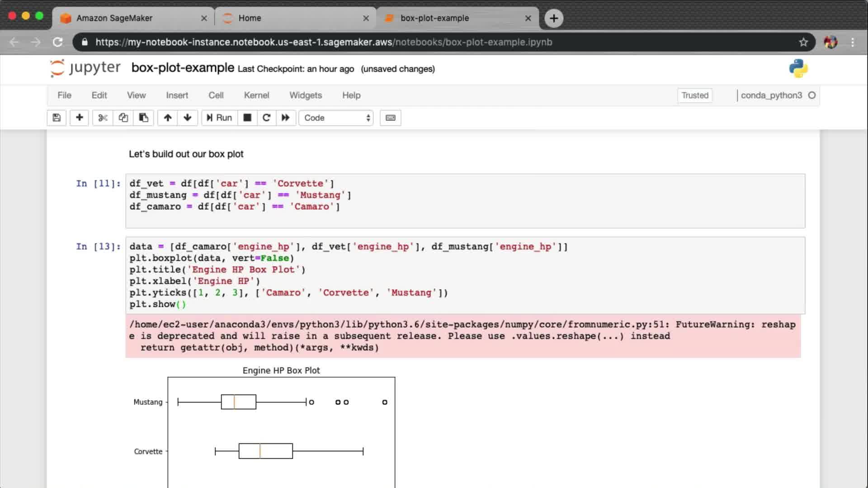Switch to the Amazon SageMaker tab
This screenshot has width=868, height=488.
[114, 18]
